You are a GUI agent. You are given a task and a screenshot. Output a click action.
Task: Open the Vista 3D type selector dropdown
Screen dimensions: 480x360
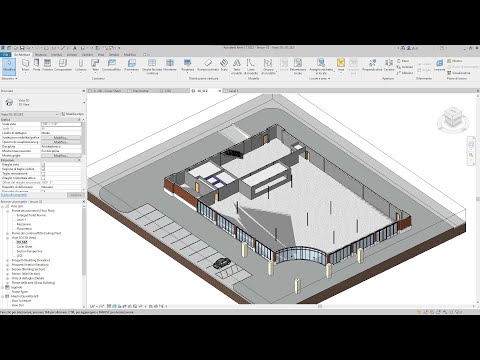click(84, 103)
